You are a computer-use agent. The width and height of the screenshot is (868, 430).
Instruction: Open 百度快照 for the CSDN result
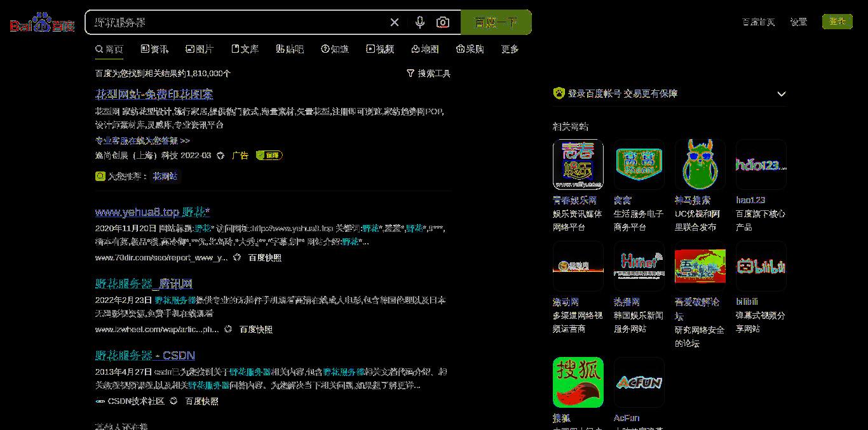[x=201, y=401]
